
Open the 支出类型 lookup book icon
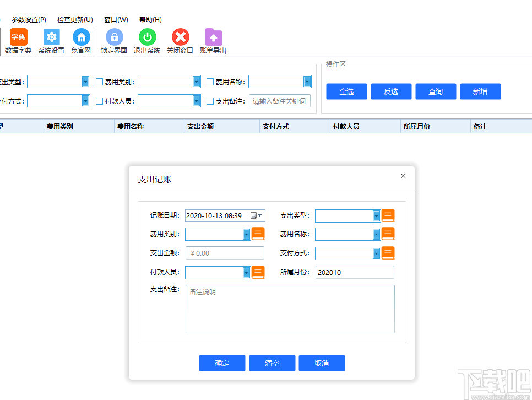(x=388, y=215)
